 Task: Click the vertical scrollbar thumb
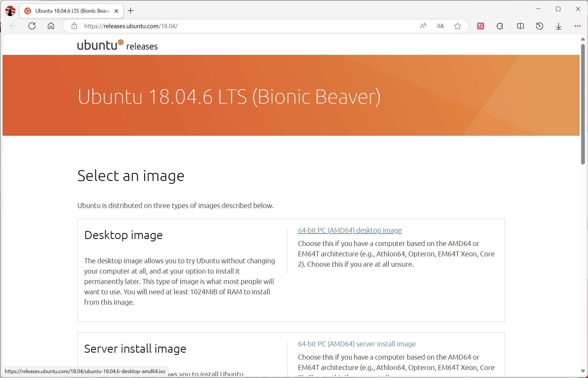[583, 104]
